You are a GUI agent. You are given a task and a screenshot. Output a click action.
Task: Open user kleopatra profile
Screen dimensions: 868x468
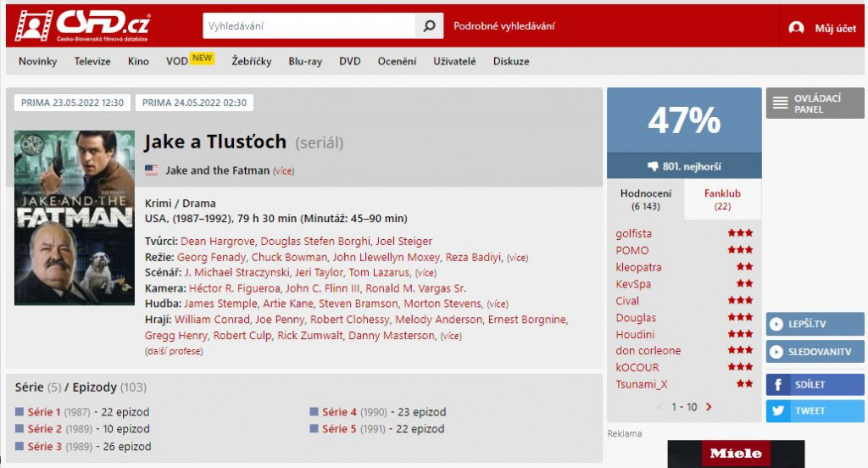[638, 267]
